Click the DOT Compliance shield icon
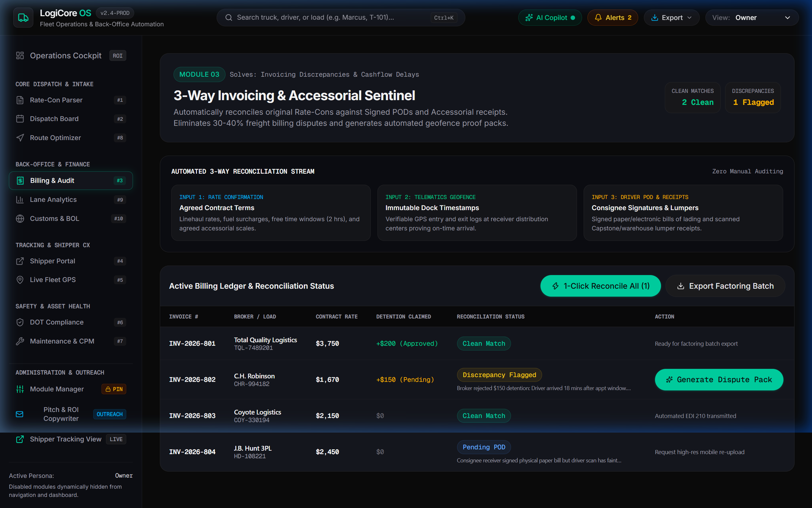 click(x=20, y=322)
